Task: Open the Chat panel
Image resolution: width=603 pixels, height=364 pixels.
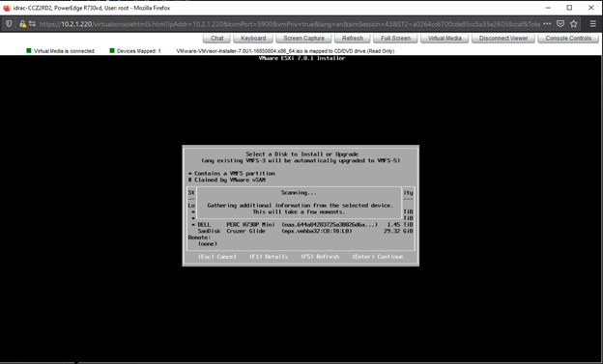Action: click(x=216, y=38)
